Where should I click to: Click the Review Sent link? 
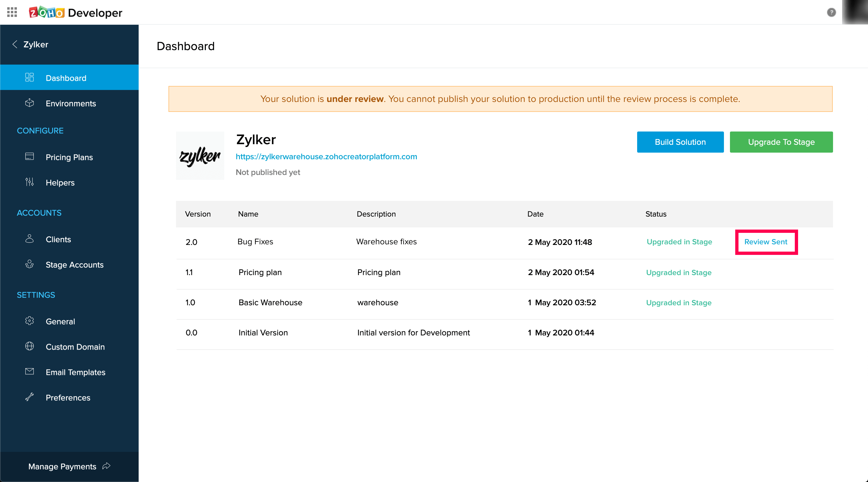pos(766,242)
